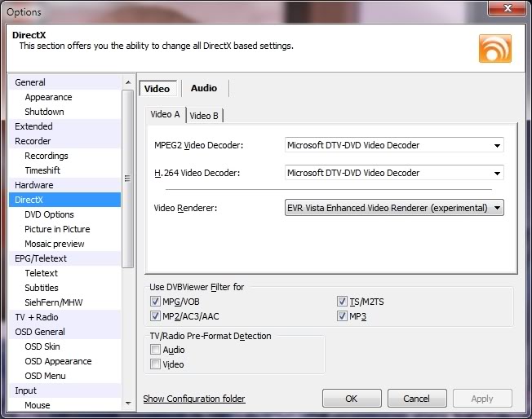
Task: Select OSD Menu in the tree
Action: 64,376
